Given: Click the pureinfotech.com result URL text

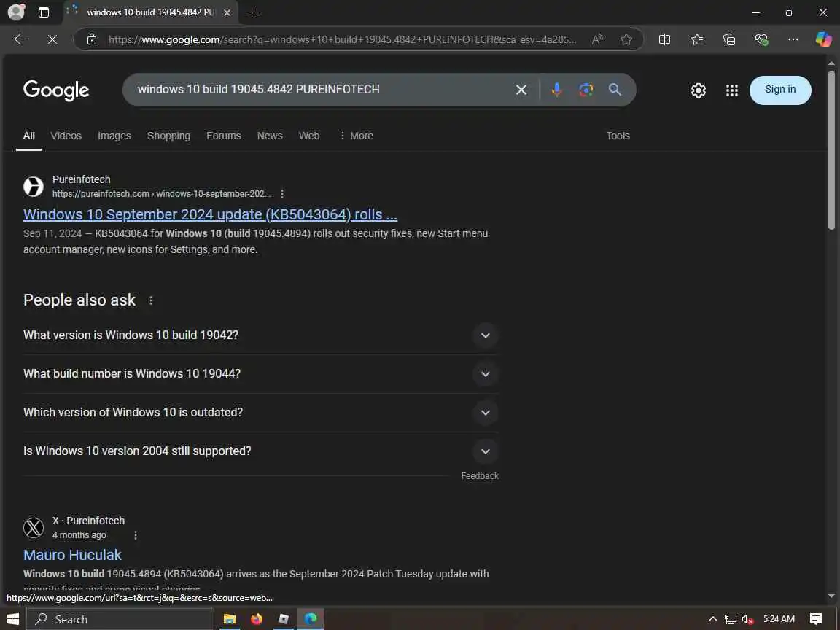Looking at the screenshot, I should (162, 194).
